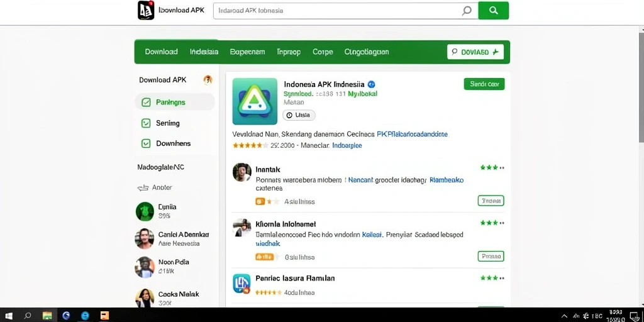Click green stars rating on Inantak row
Screen dimensions: 644x322
(x=492, y=167)
